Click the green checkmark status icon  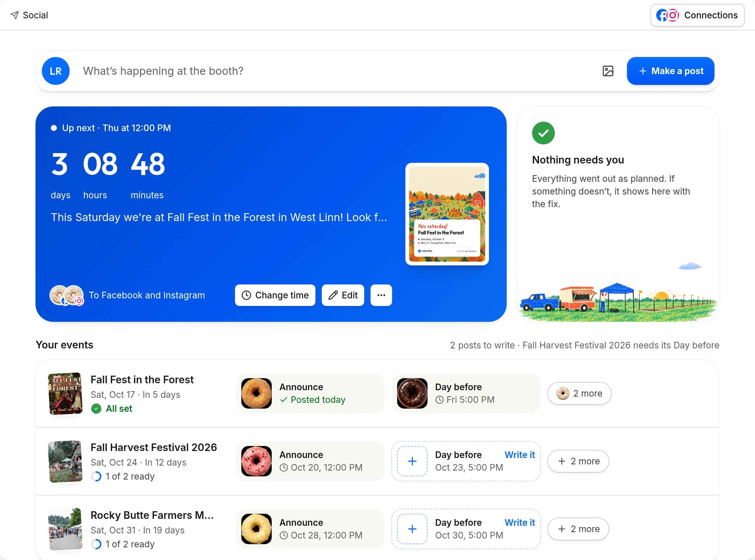(x=543, y=133)
